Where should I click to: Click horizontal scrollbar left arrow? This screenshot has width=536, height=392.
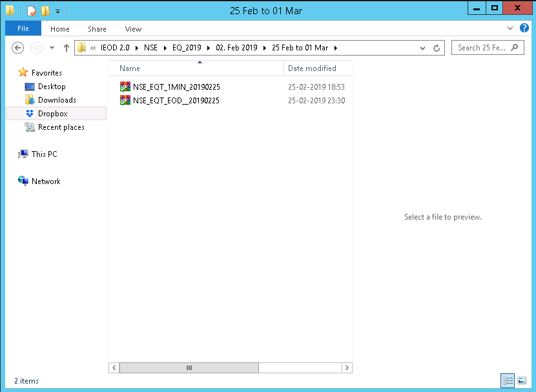[114, 367]
